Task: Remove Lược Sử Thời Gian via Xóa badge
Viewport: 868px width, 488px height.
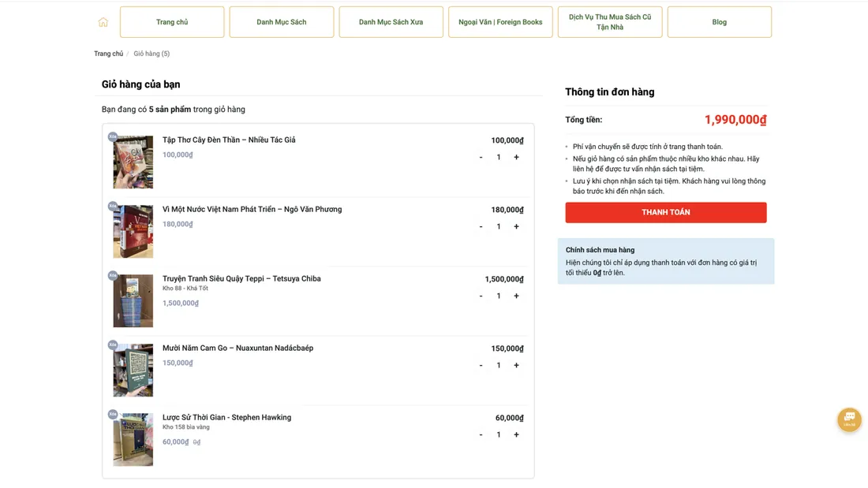Action: point(113,414)
